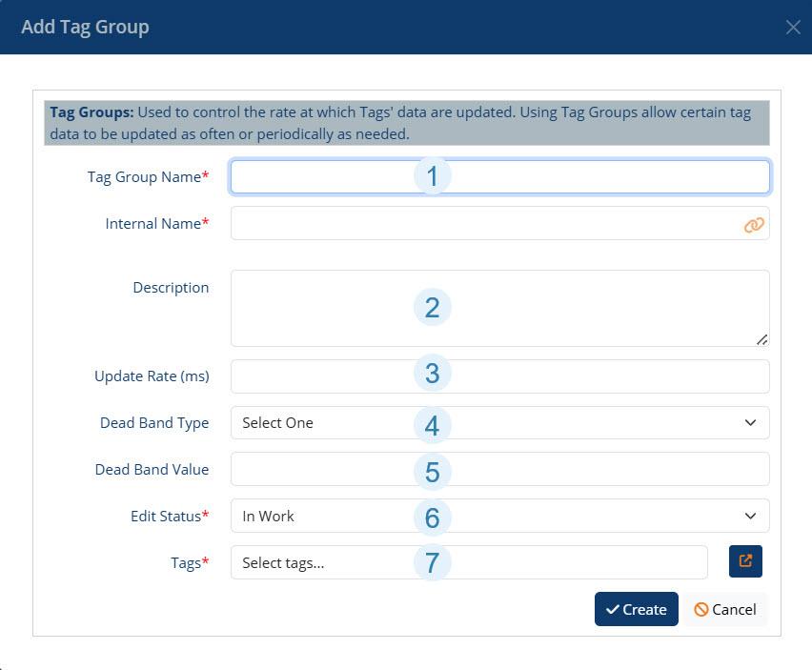Click the Dead Band Value label
This screenshot has width=812, height=670.
152,470
